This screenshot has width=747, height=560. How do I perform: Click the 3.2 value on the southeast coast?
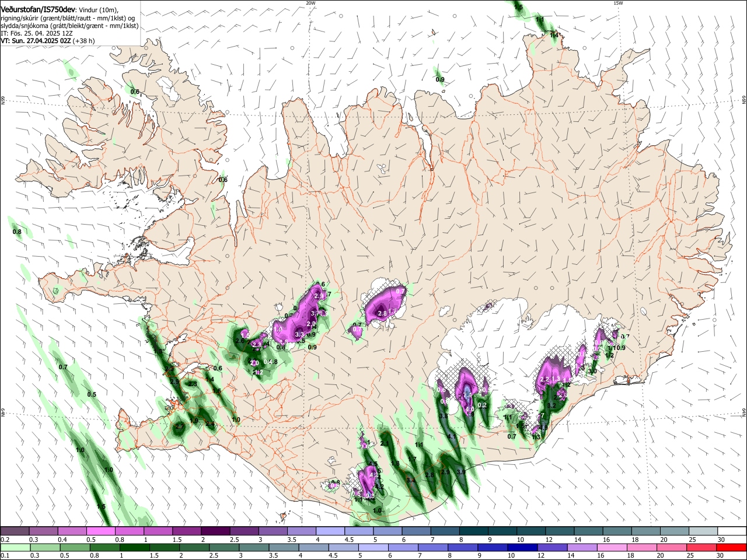pos(551,405)
